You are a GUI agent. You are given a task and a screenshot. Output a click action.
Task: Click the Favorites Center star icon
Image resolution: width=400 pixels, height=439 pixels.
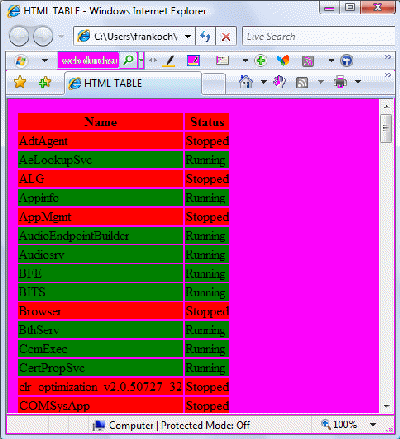click(x=20, y=82)
